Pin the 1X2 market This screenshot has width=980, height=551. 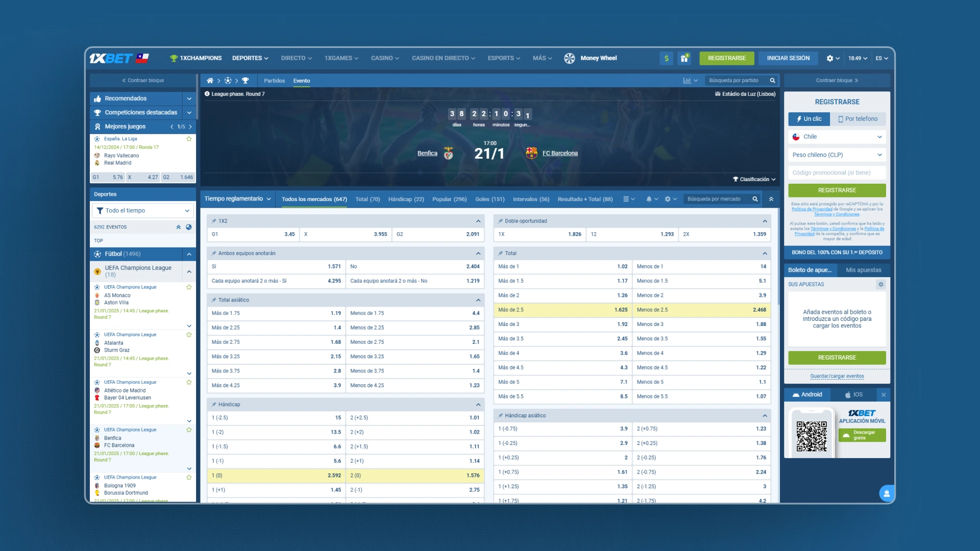click(x=214, y=221)
